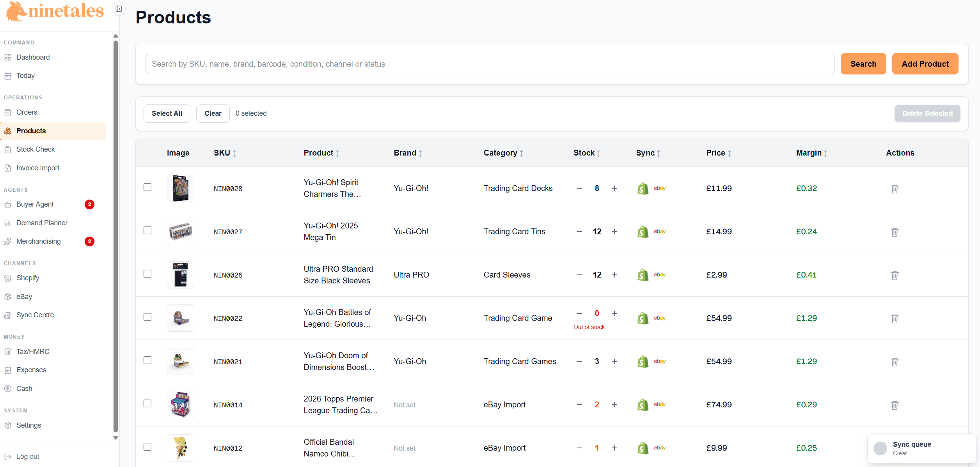Open Buyer Agent in sidebar

[54, 204]
